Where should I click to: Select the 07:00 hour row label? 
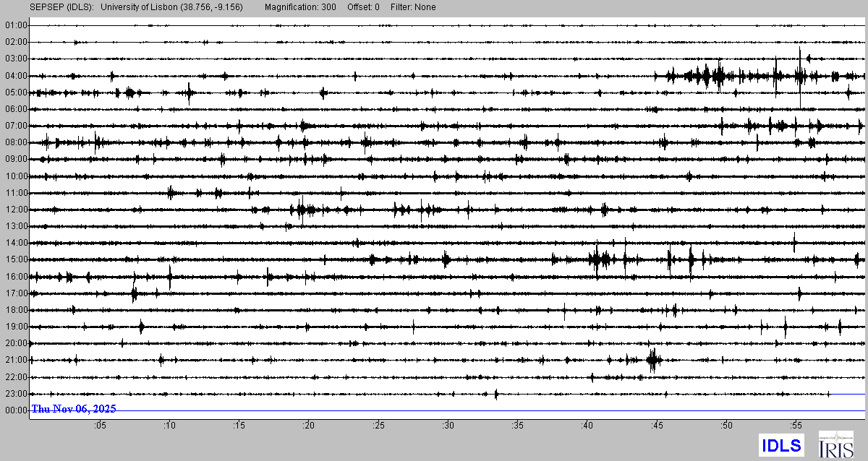click(15, 126)
